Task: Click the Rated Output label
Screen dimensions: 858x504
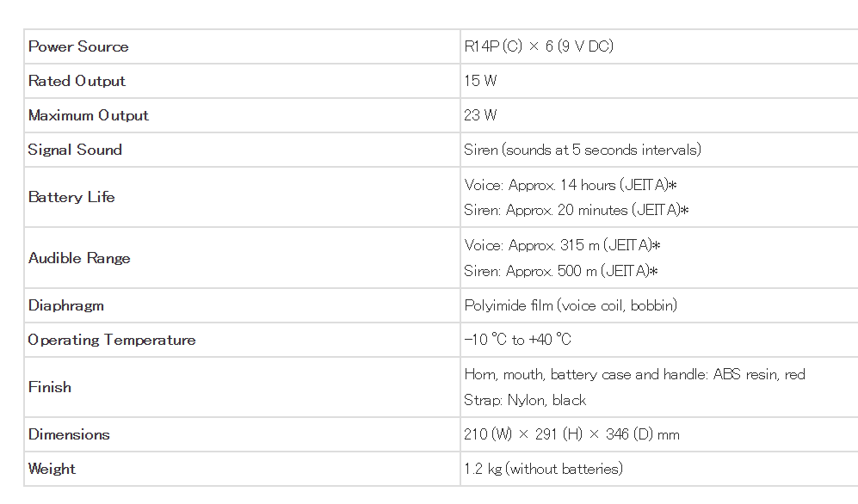Action: click(x=77, y=81)
